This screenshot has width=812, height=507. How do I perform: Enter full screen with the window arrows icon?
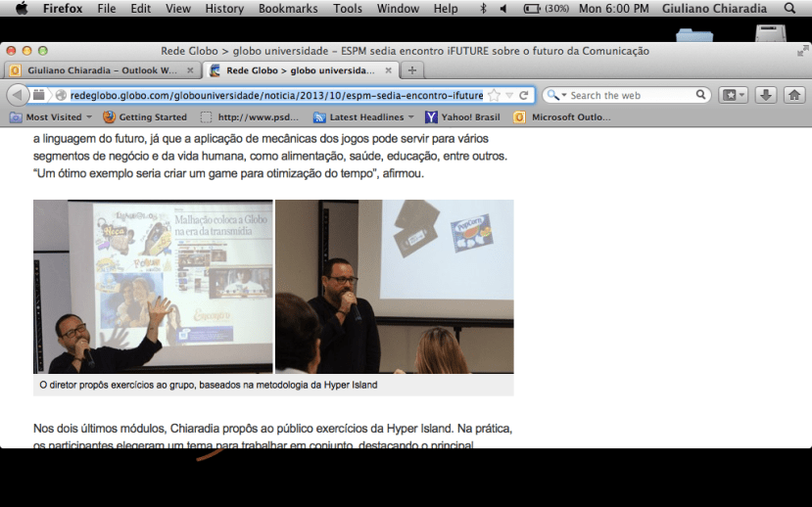pos(802,51)
